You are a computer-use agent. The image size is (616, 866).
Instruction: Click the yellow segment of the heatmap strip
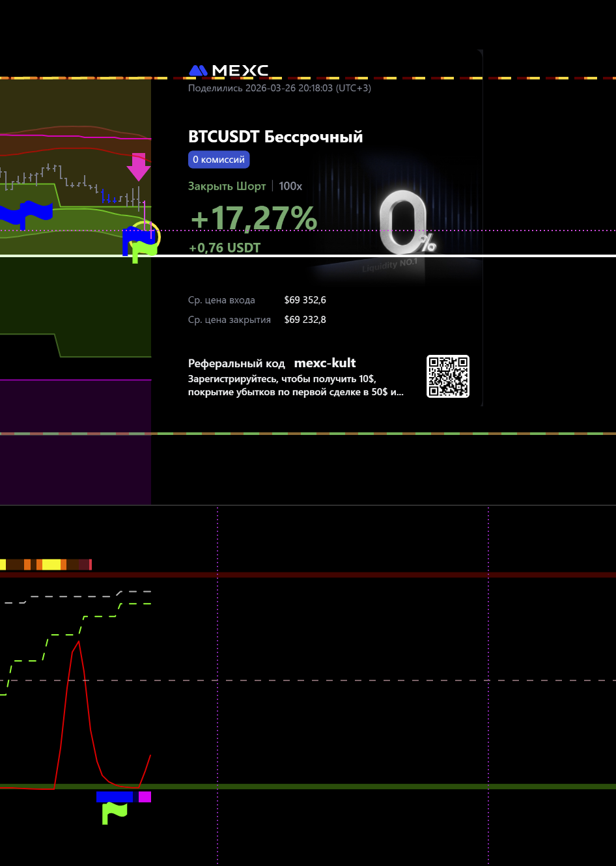pos(51,565)
